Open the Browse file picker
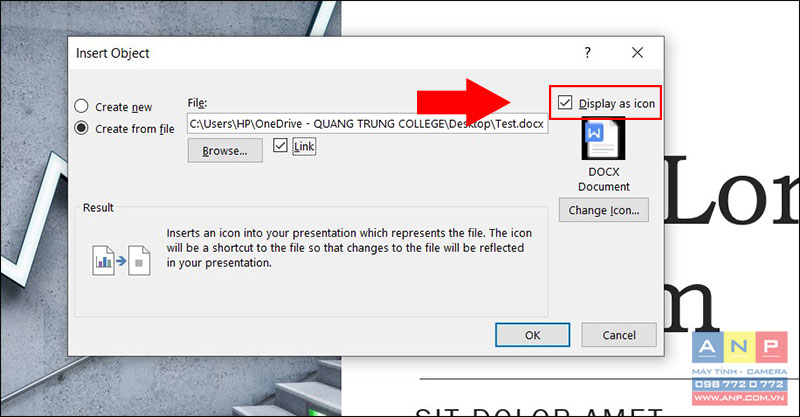Screen dimensions: 800x417 click(225, 151)
